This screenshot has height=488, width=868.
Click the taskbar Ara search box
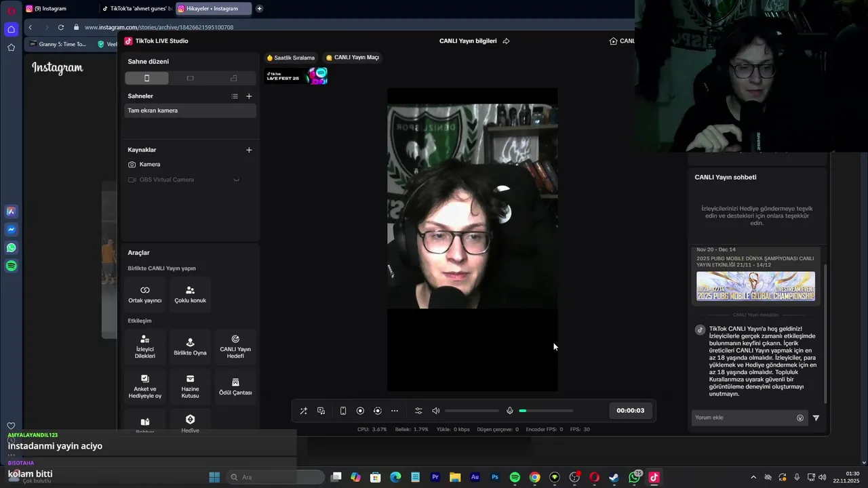click(x=275, y=477)
